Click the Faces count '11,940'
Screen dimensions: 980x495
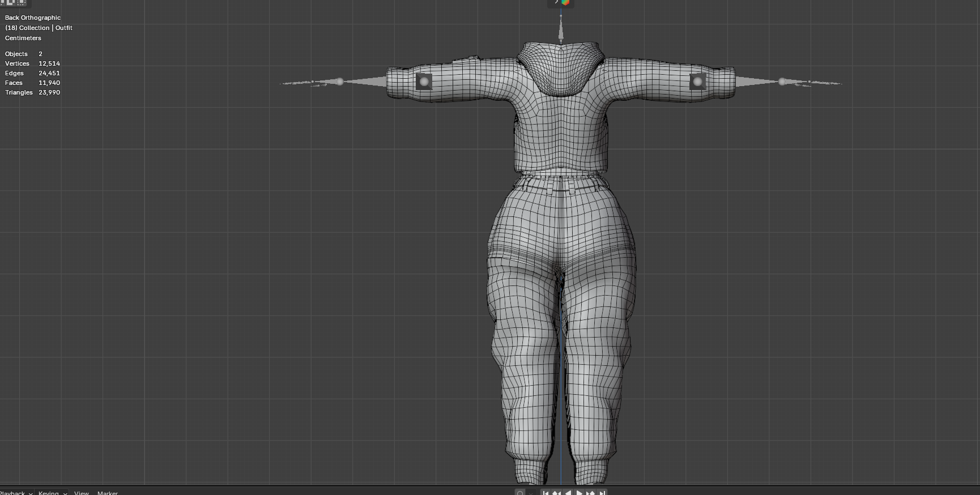coord(49,83)
